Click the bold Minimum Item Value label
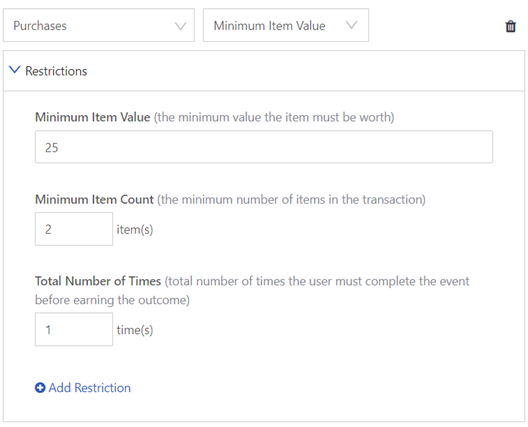Image resolution: width=528 pixels, height=427 pixels. [x=93, y=117]
